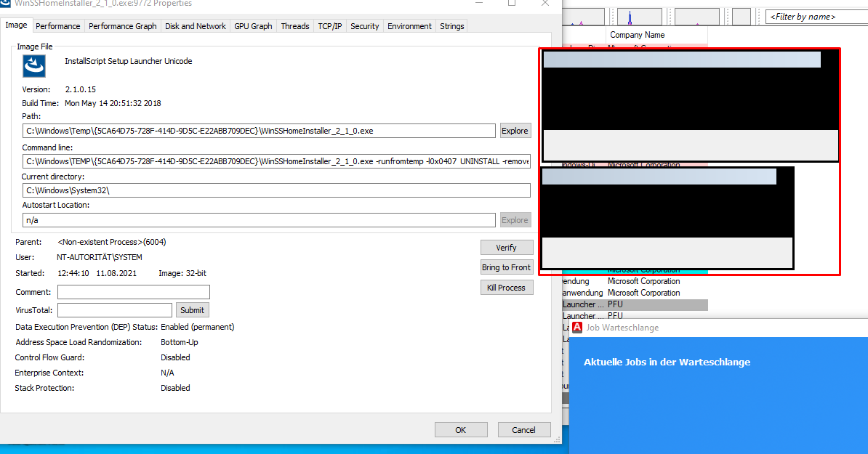Click the heading Aktuelle Jobs in der Warteschlange
This screenshot has height=454, width=868.
coord(667,362)
